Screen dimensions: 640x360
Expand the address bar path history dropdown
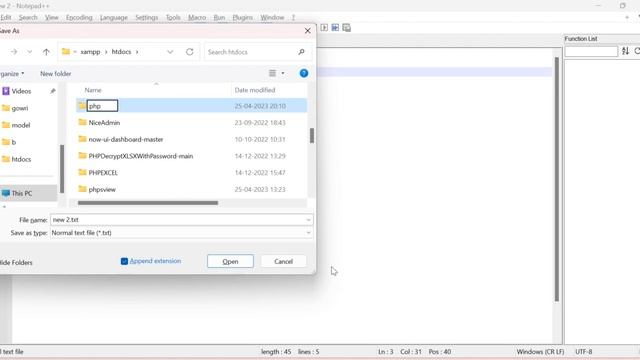pos(170,52)
